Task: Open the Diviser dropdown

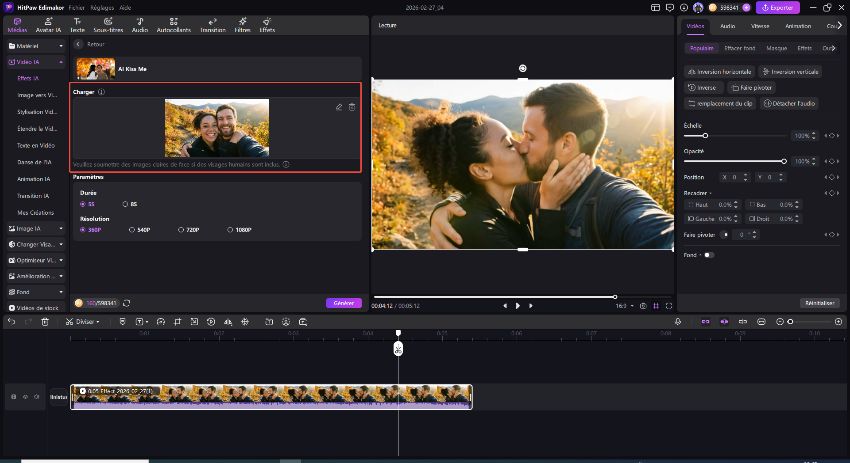Action: 83,322
